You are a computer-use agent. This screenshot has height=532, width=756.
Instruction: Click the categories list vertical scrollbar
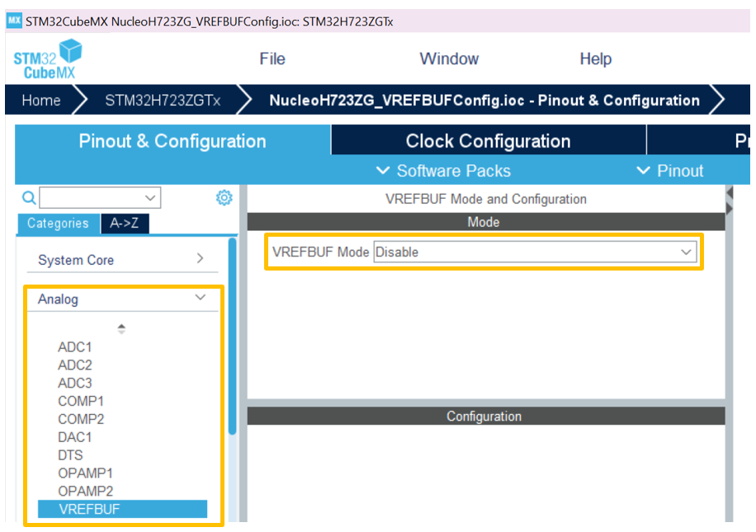pyautogui.click(x=233, y=337)
